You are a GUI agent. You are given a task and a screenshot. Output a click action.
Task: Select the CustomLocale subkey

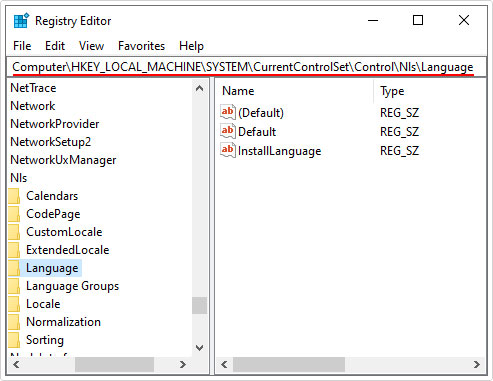[64, 232]
